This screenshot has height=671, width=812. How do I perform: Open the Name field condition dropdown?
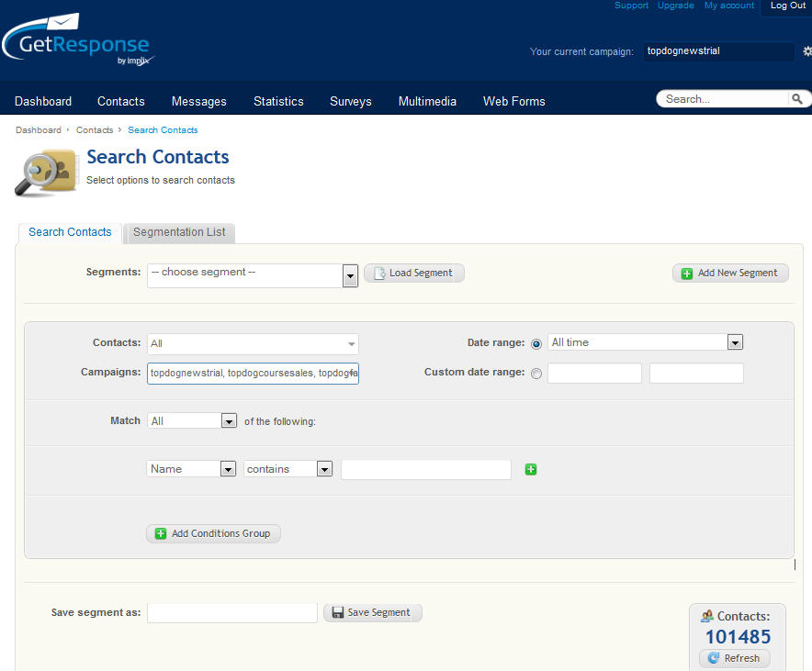pos(191,469)
